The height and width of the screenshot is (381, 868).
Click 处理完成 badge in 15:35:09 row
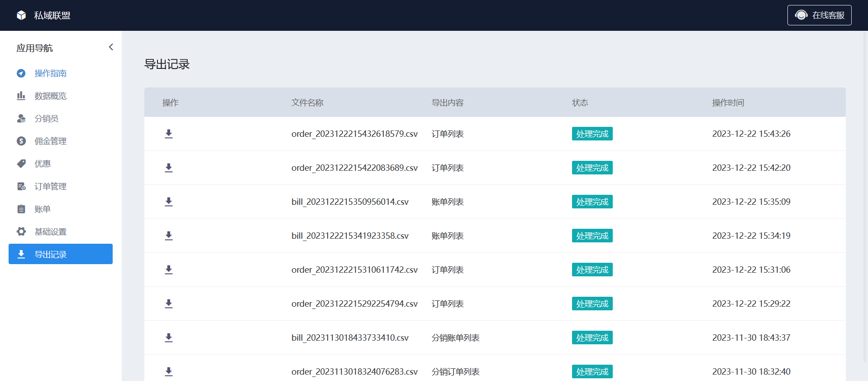point(592,202)
